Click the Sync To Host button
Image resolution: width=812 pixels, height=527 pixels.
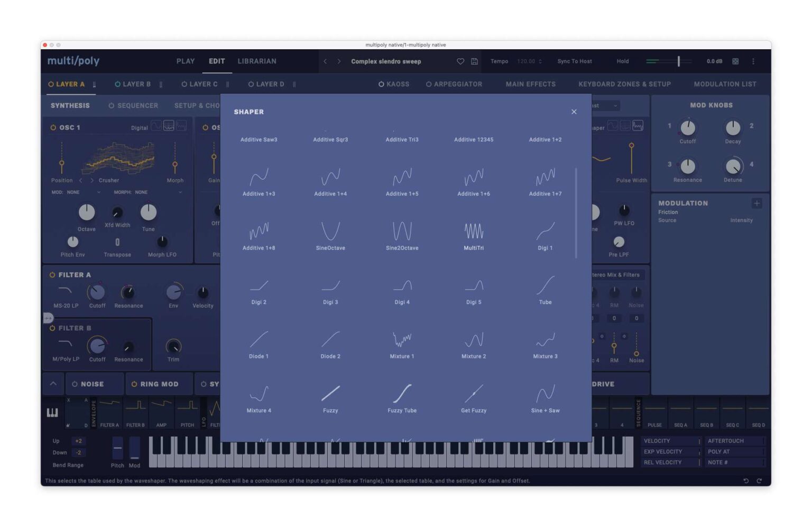point(575,61)
